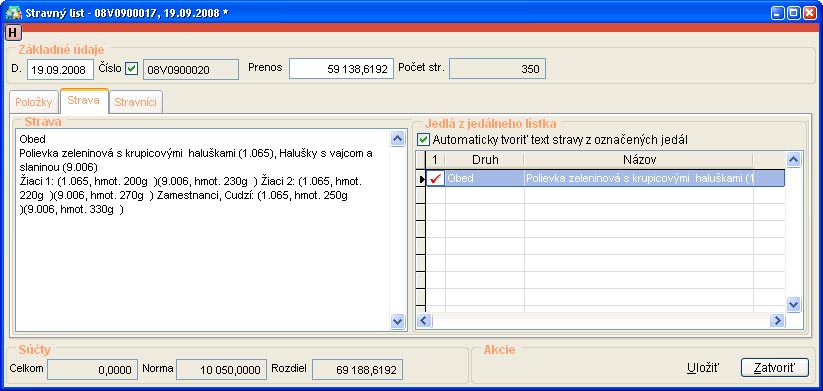Click the date field 19.09.2008
This screenshot has height=391, width=823.
(60, 69)
